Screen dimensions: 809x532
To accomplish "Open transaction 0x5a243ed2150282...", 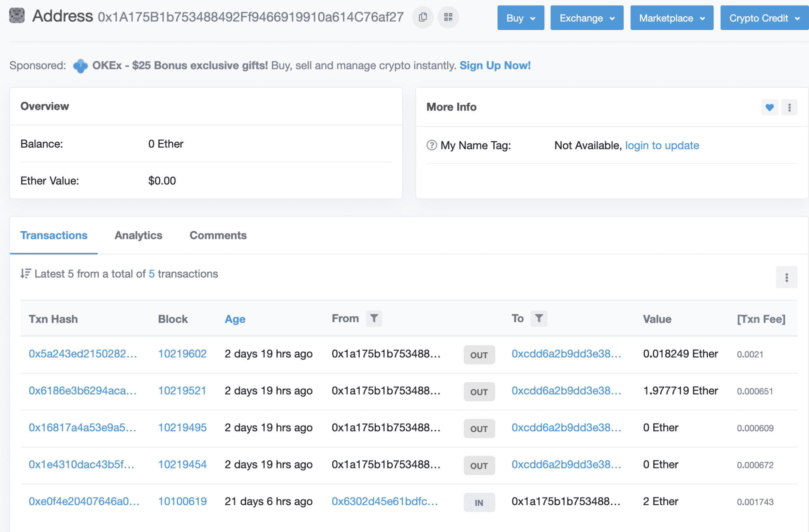I will (x=83, y=354).
